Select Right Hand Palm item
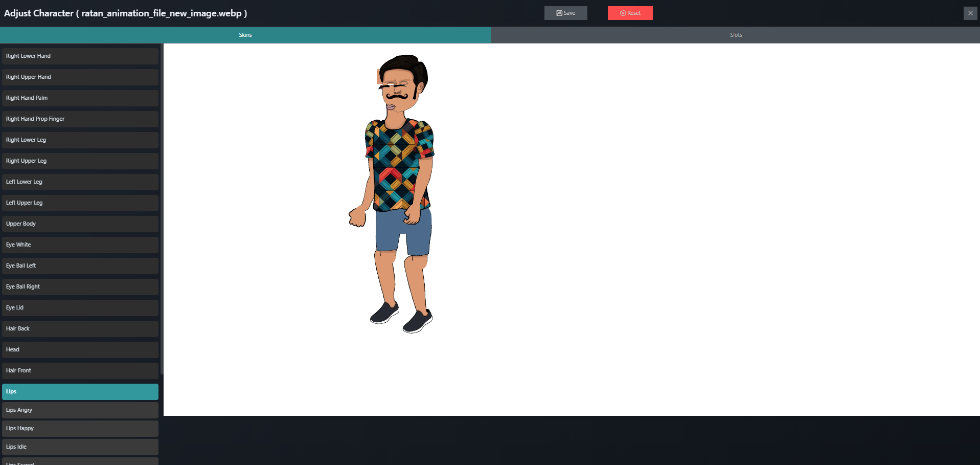 [x=80, y=98]
